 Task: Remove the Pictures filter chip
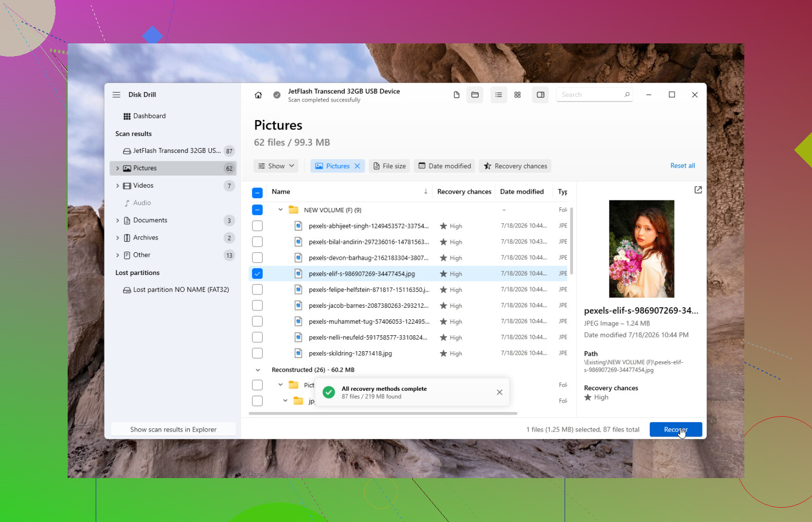357,166
